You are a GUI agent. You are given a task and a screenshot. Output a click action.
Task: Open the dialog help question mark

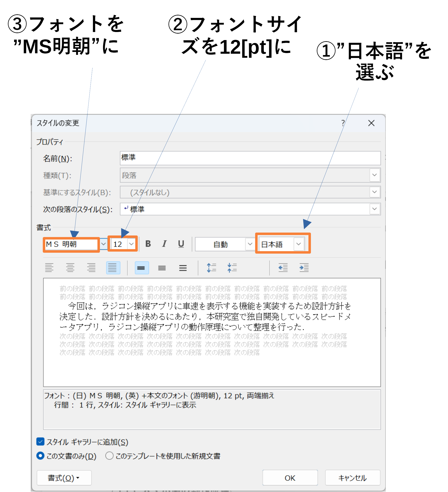click(x=343, y=123)
